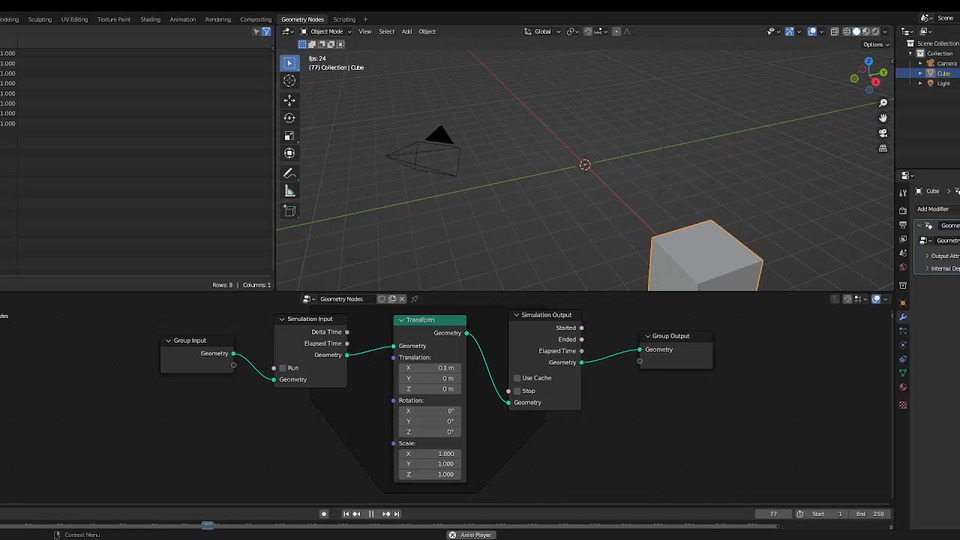
Task: Open the viewport Select menu
Action: click(386, 32)
